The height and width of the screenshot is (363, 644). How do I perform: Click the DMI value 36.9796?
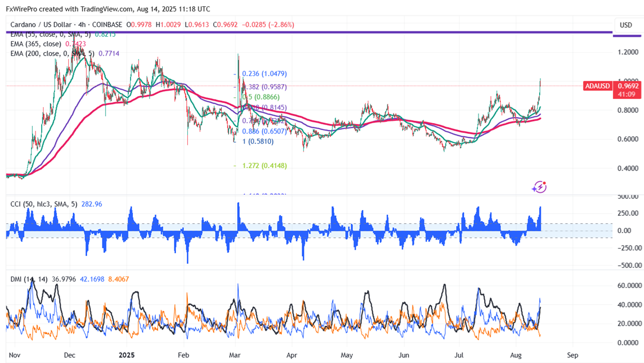pyautogui.click(x=64, y=279)
